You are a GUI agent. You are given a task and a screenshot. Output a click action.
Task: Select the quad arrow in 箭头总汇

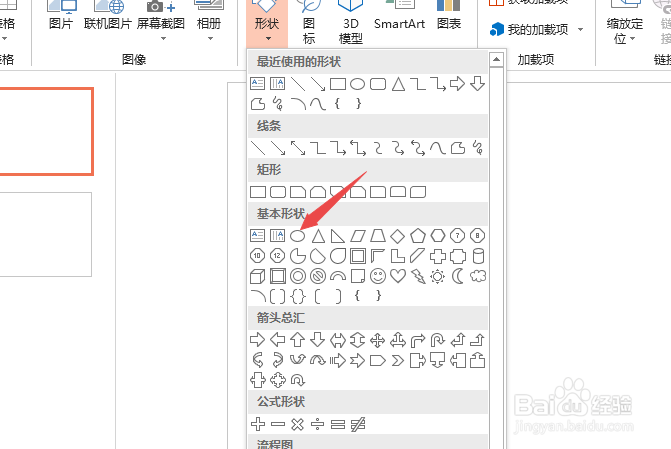coord(378,341)
